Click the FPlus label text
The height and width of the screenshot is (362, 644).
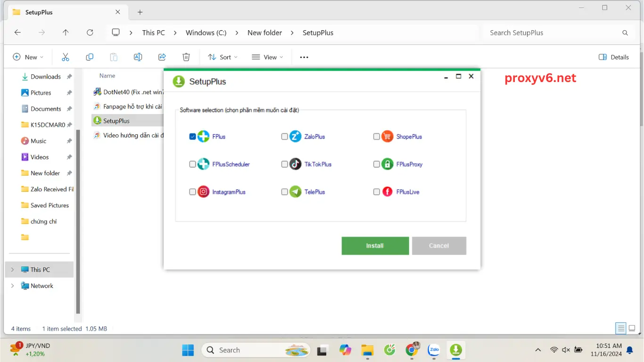pyautogui.click(x=219, y=137)
